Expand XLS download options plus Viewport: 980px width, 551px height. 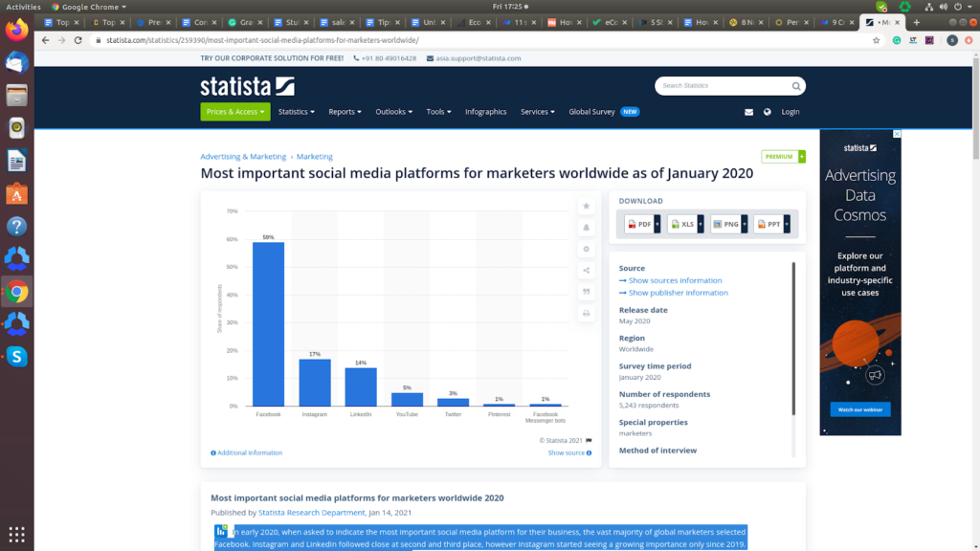(700, 224)
